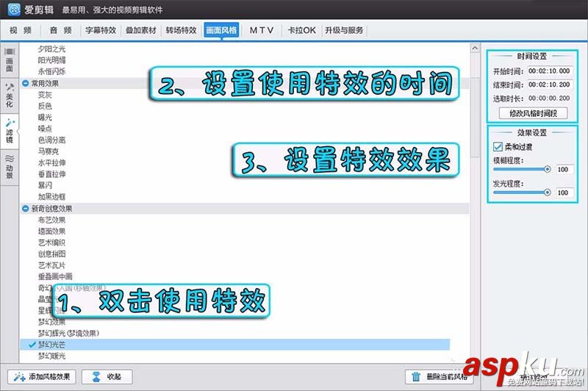The height and width of the screenshot is (391, 588).
Task: Select 梦幻辉光 (梦境效果) effect
Action: [x=68, y=333]
